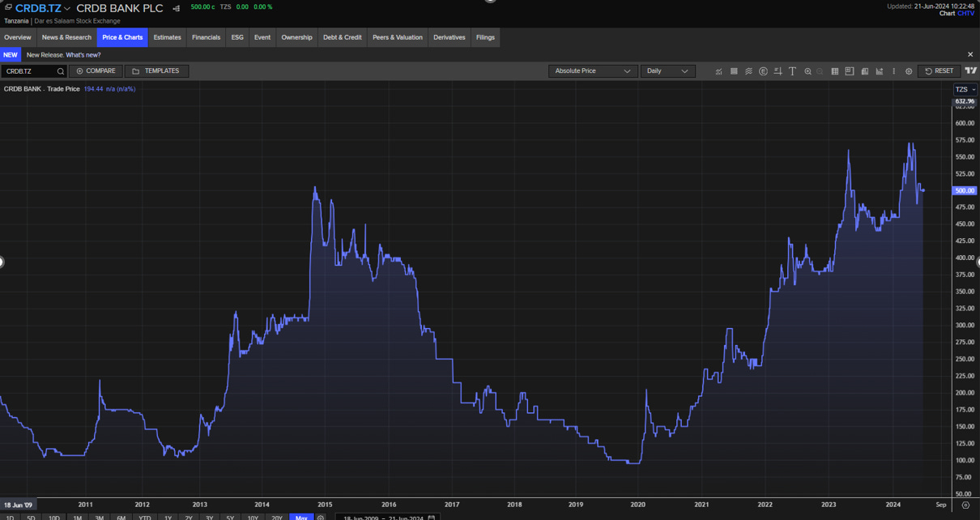Set range to 1Y

click(x=168, y=518)
